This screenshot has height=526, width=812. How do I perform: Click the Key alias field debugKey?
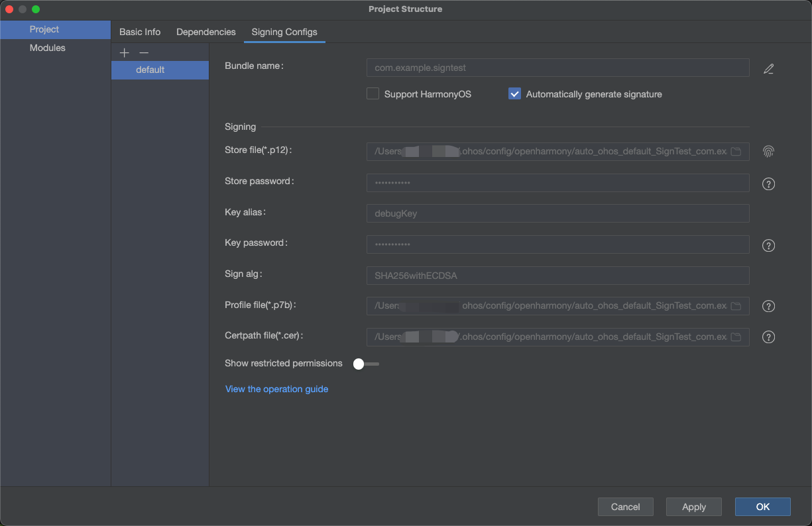click(558, 213)
